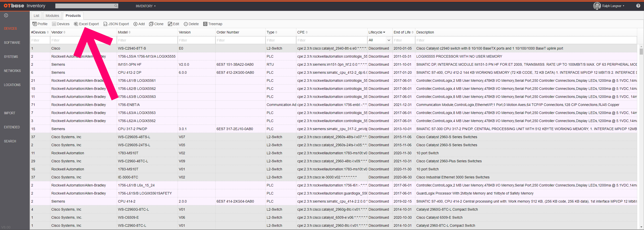Viewport: 644px width, 230px height.
Task: Open SYSTEMS in the sidebar
Action: click(11, 57)
